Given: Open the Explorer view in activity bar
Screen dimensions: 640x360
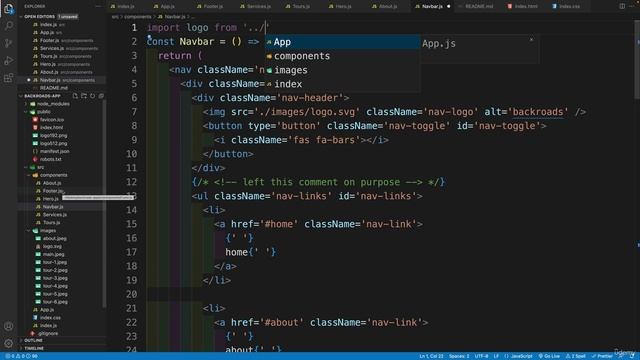Looking at the screenshot, I should coord(8,8).
